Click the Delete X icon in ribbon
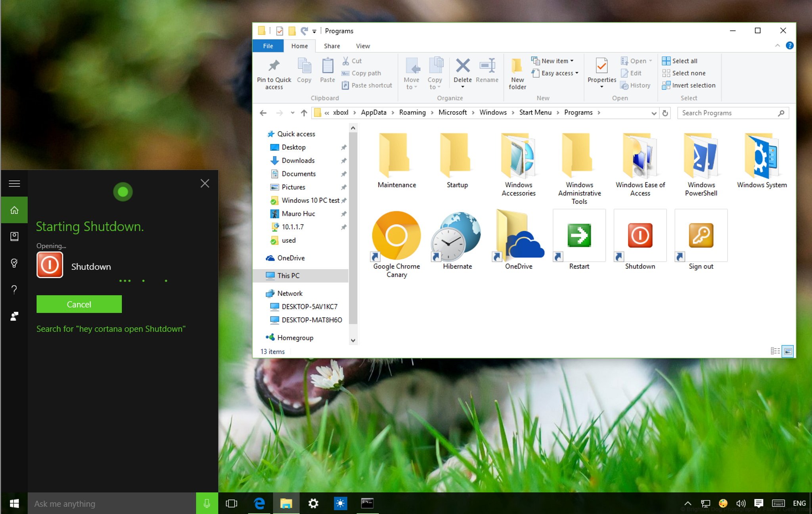The width and height of the screenshot is (812, 514). (x=463, y=65)
